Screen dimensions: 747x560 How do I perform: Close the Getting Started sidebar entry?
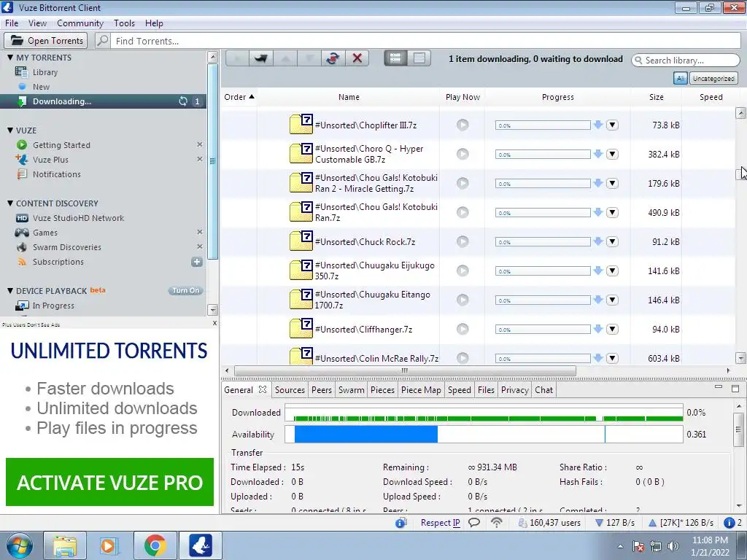pos(200,144)
